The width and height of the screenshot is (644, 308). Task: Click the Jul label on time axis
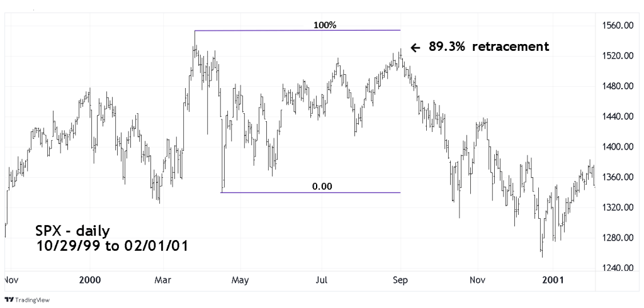(x=322, y=278)
